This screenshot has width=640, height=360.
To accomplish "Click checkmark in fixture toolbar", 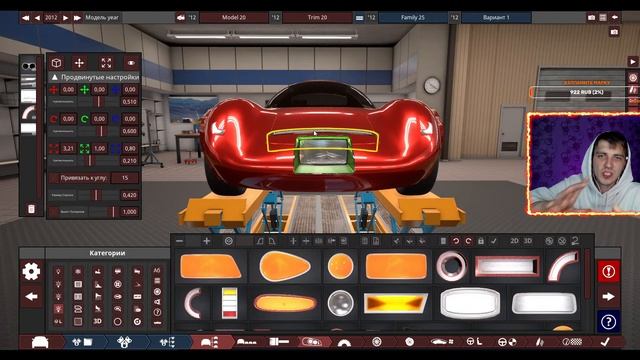I will point(493,241).
